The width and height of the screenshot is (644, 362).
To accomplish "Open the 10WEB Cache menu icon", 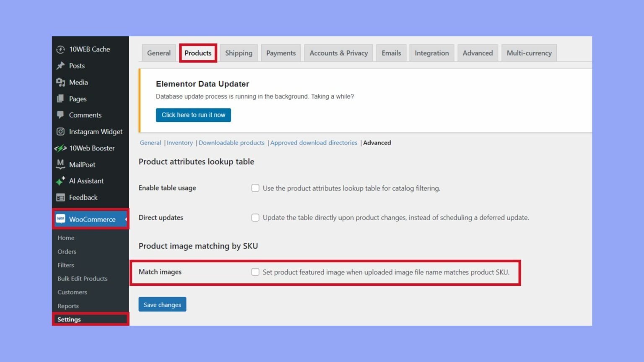I will click(60, 49).
